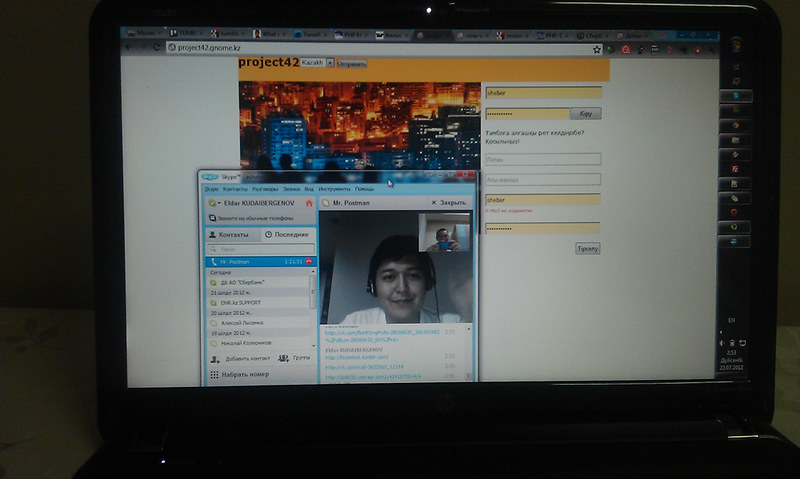Click the registration Логин field
Viewport: 800px width, 479px height.
point(543,159)
